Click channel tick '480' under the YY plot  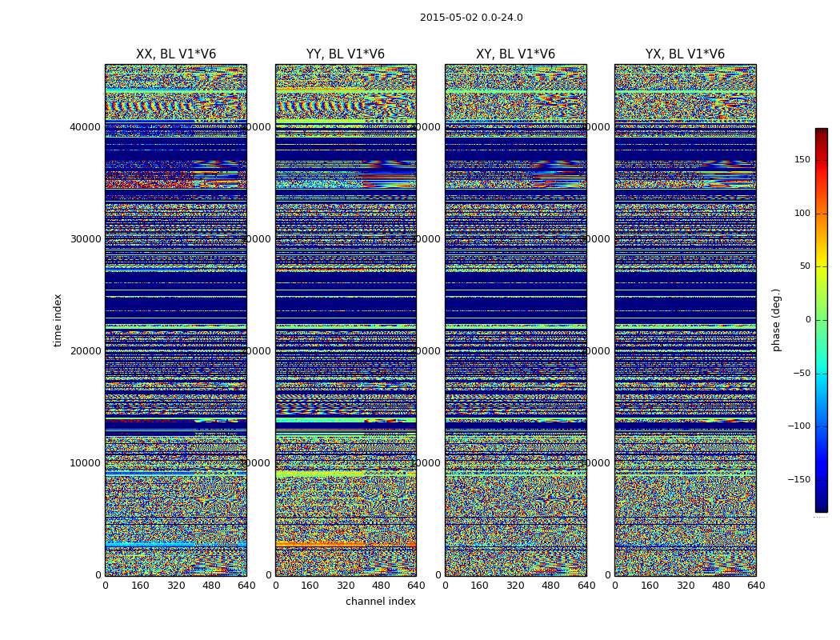pos(381,586)
